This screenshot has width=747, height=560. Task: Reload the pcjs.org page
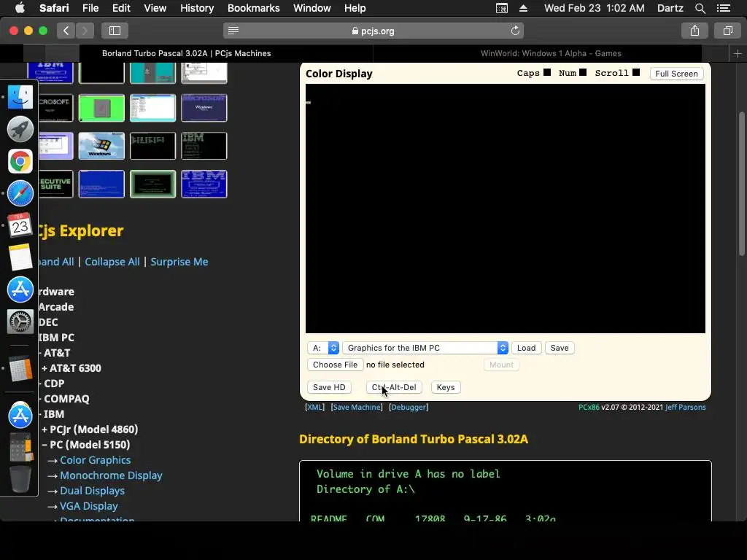point(515,31)
